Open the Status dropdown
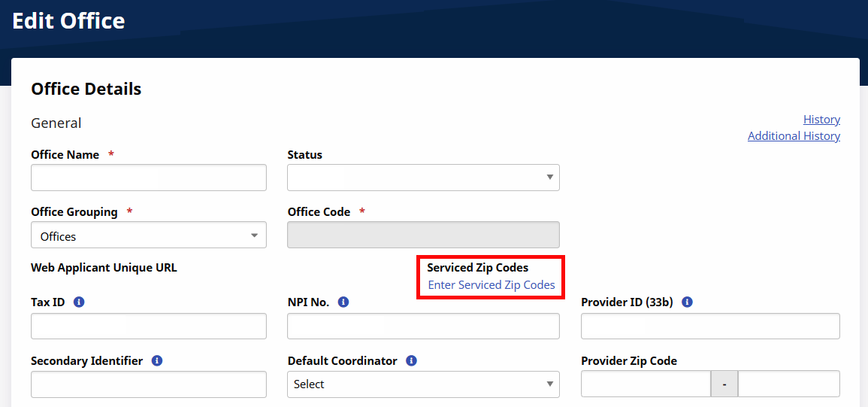 423,178
